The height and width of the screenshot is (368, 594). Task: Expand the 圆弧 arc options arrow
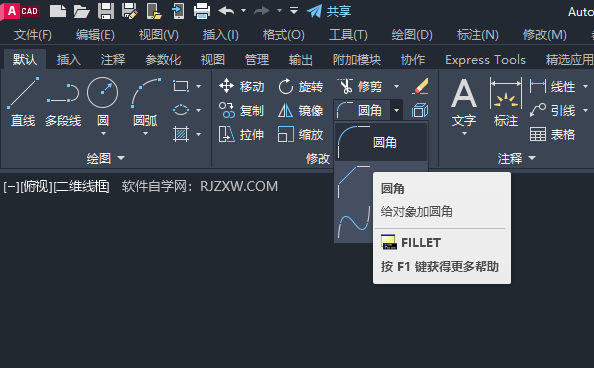point(145,133)
